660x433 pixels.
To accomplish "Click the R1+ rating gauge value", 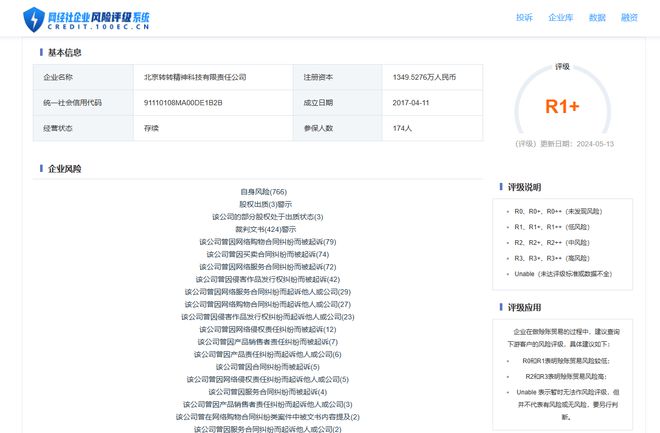I will 562,106.
